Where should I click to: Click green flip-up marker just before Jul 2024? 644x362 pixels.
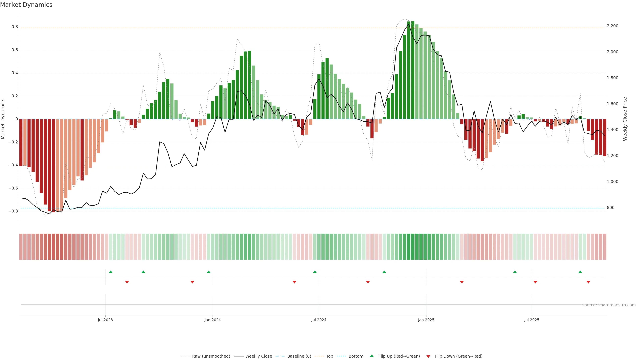click(x=315, y=272)
